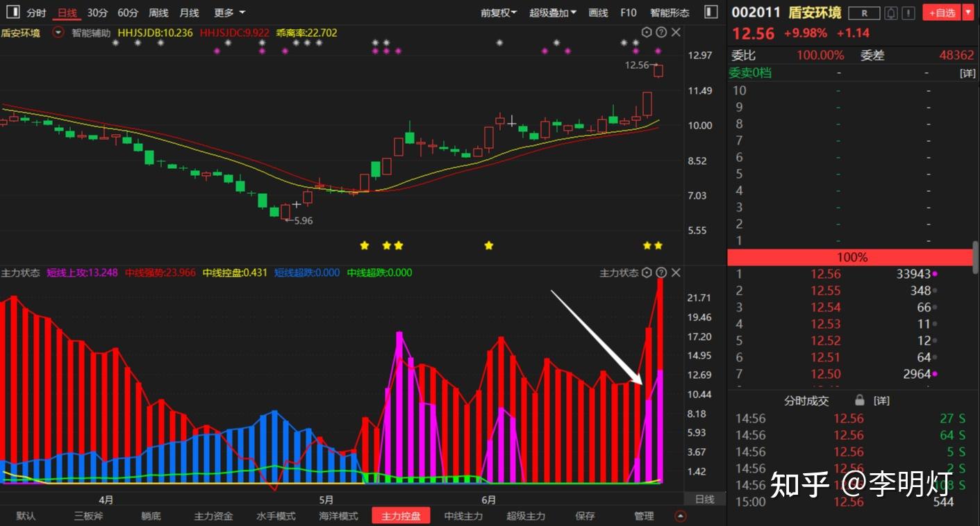Click the lock icon beside 分时成交

coord(860,400)
